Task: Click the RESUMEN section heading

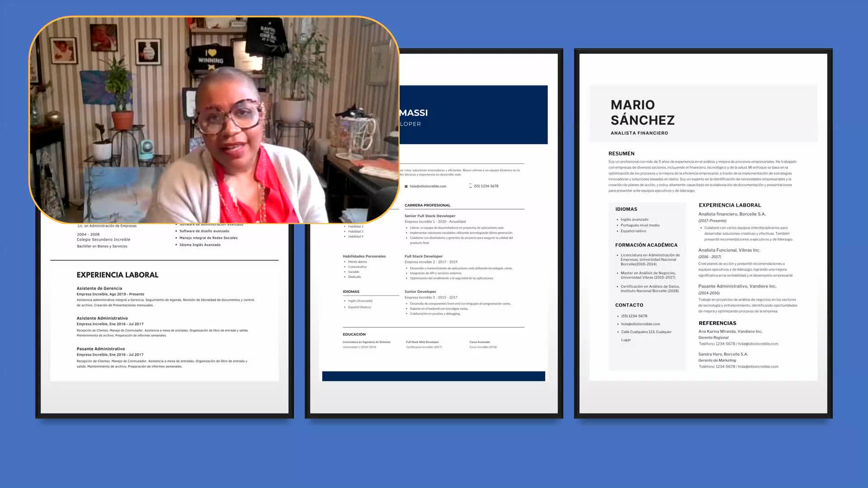Action: coord(621,154)
